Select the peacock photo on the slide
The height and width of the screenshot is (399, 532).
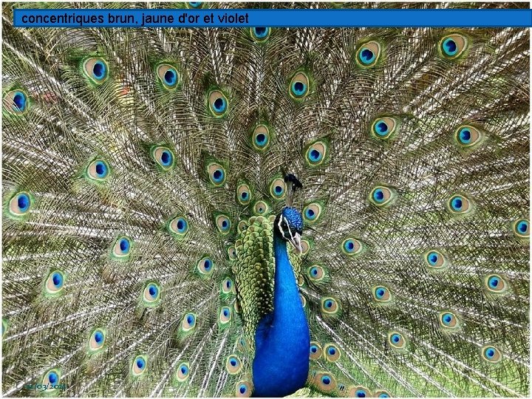(266, 199)
